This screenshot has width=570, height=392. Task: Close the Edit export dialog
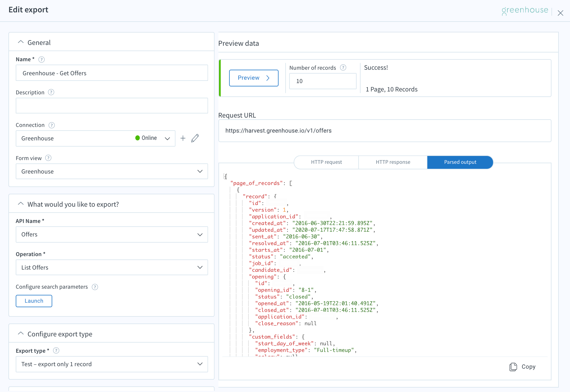pyautogui.click(x=560, y=13)
